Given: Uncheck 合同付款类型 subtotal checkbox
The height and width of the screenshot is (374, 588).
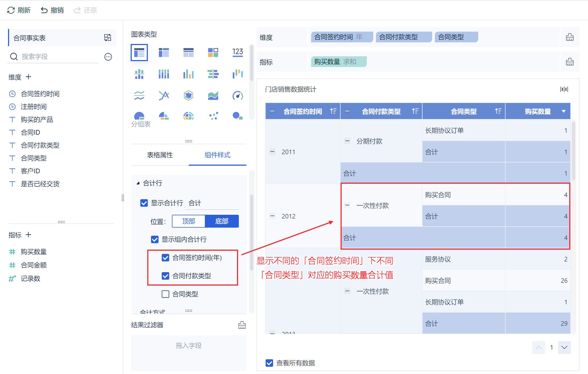Looking at the screenshot, I should tap(165, 276).
